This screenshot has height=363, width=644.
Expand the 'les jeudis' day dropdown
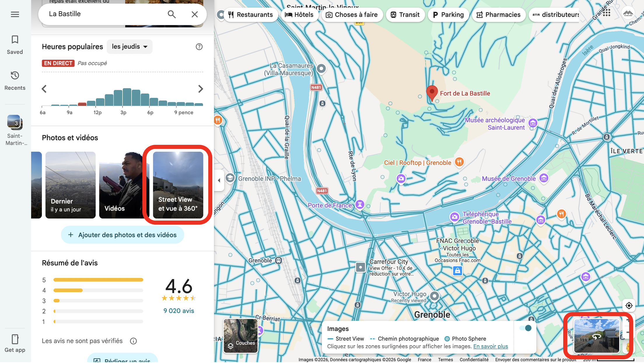(x=129, y=47)
